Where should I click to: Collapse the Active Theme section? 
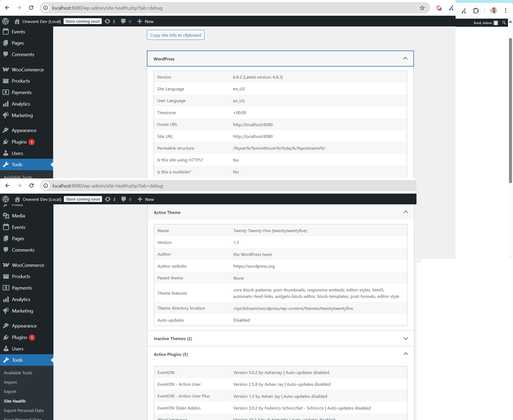click(x=405, y=212)
